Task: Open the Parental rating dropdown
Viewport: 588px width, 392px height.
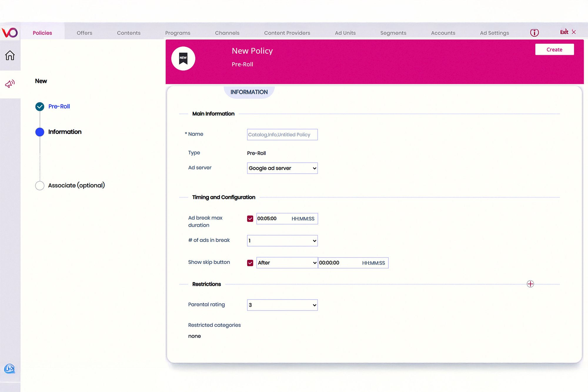Action: [282, 305]
